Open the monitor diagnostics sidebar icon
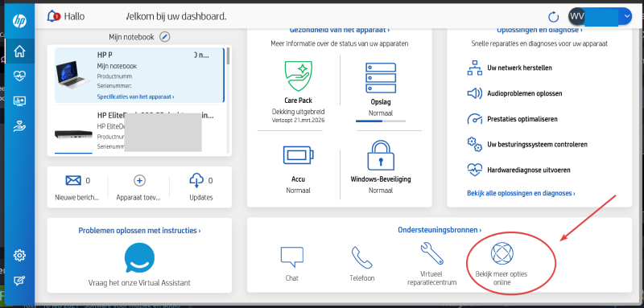The width and height of the screenshot is (644, 308). (x=19, y=101)
